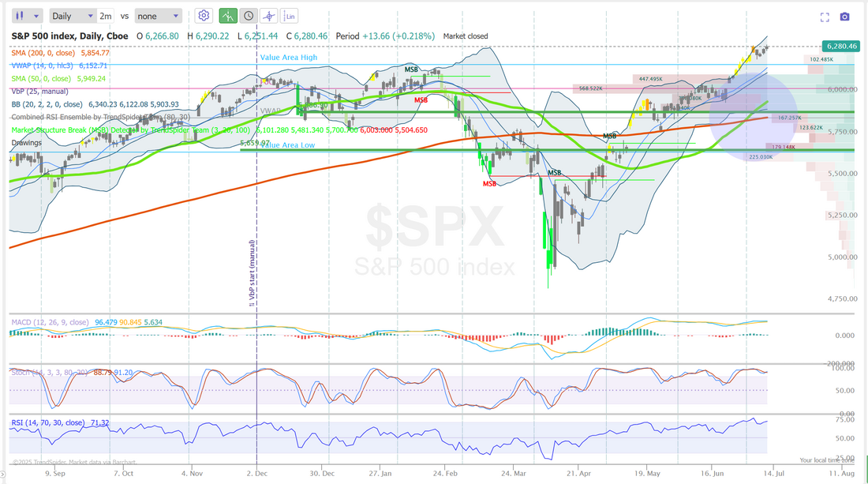Click the VbP start (manual) marker line
The height and width of the screenshot is (484, 868).
point(253,273)
